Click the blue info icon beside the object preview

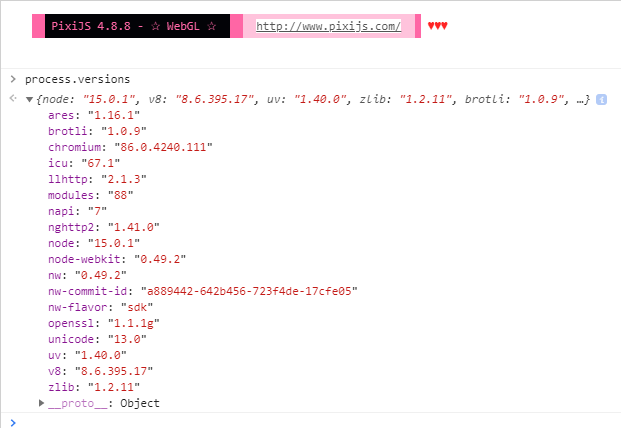pyautogui.click(x=601, y=99)
